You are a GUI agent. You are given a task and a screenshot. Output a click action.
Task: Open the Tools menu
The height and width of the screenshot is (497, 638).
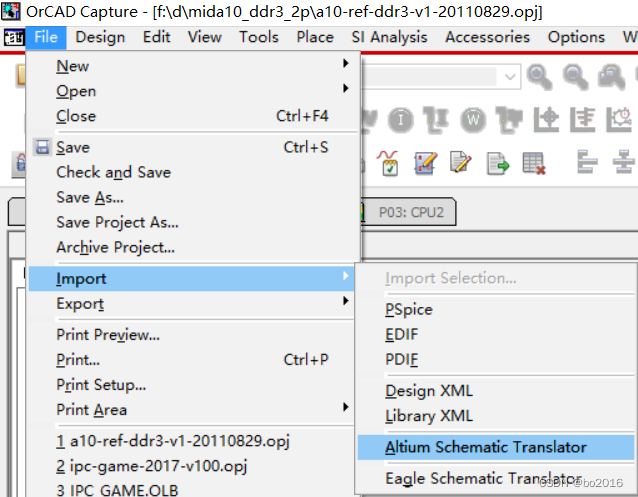[x=259, y=37]
